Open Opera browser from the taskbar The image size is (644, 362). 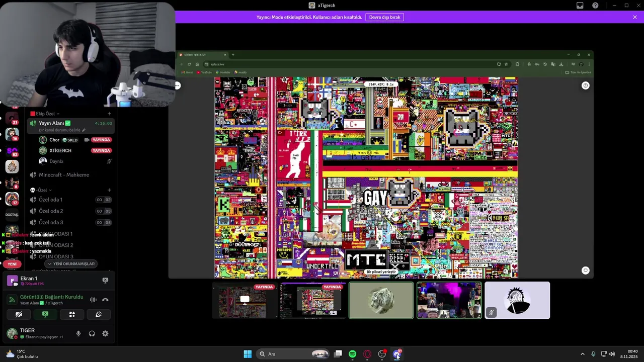[367, 354]
